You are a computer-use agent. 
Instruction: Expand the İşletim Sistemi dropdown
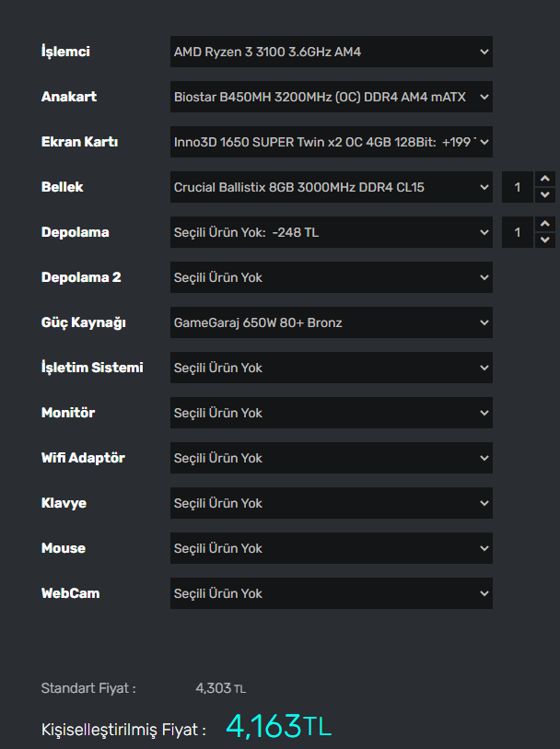coord(331,368)
